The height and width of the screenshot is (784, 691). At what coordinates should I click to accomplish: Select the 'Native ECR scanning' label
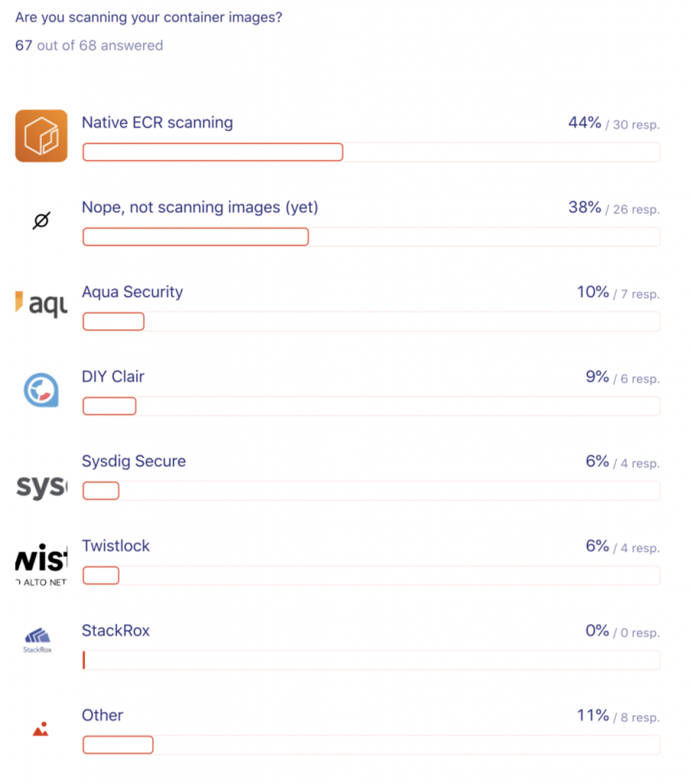(157, 122)
